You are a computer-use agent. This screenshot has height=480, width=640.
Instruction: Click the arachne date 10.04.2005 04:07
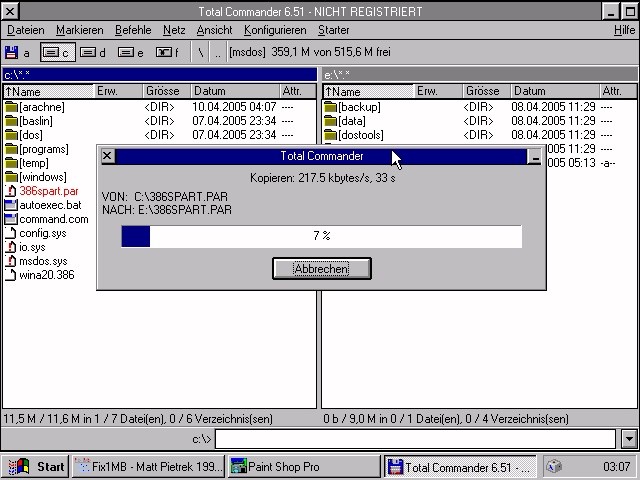click(234, 107)
